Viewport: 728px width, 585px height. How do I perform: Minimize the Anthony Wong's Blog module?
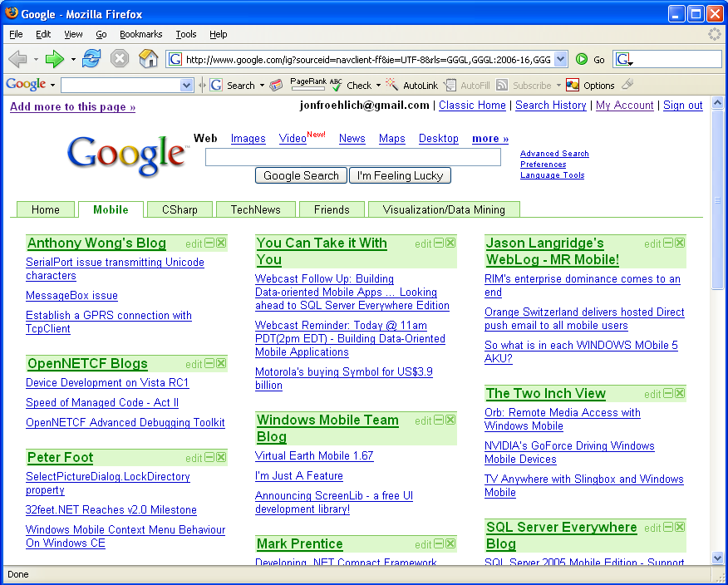point(209,243)
